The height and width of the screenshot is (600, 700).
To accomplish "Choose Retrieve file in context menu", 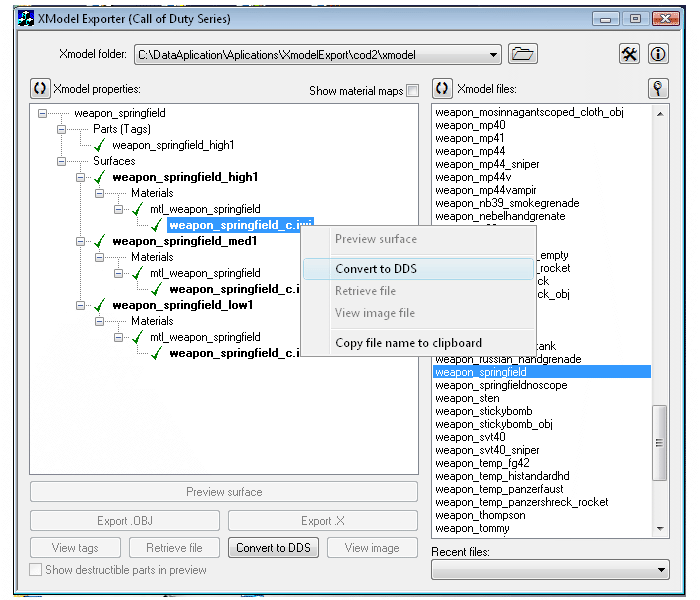I will click(419, 291).
